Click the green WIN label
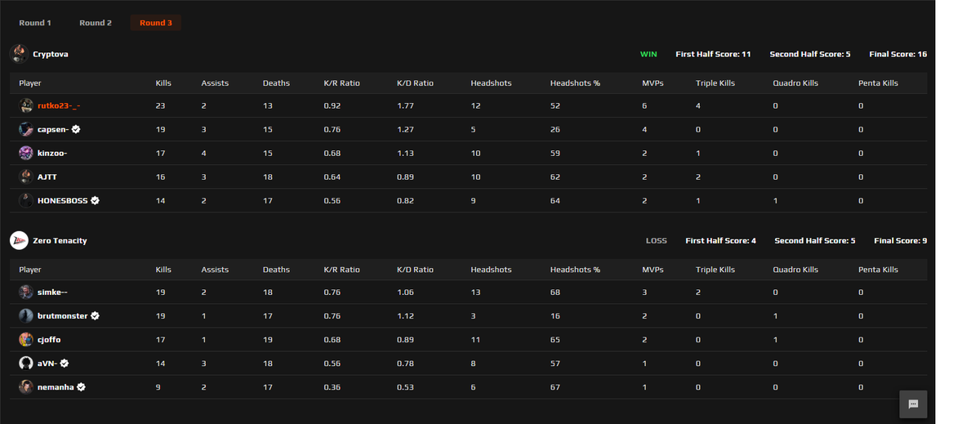Image resolution: width=980 pixels, height=424 pixels. point(648,54)
